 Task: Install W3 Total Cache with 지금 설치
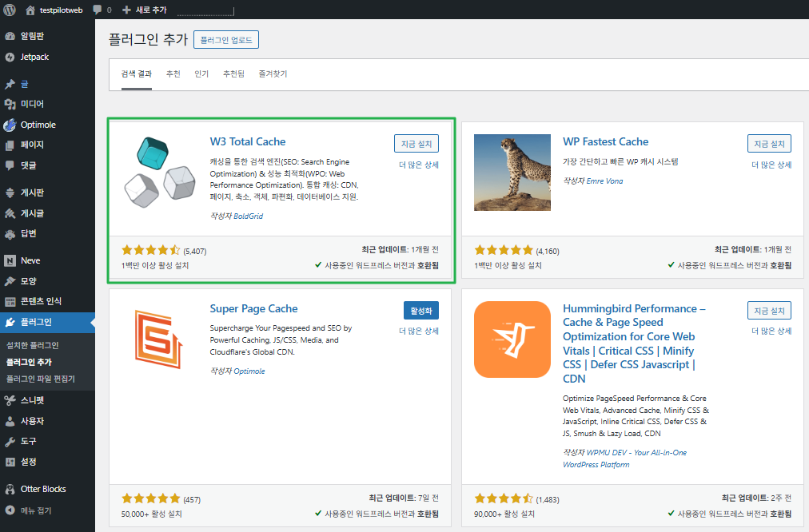pos(416,144)
